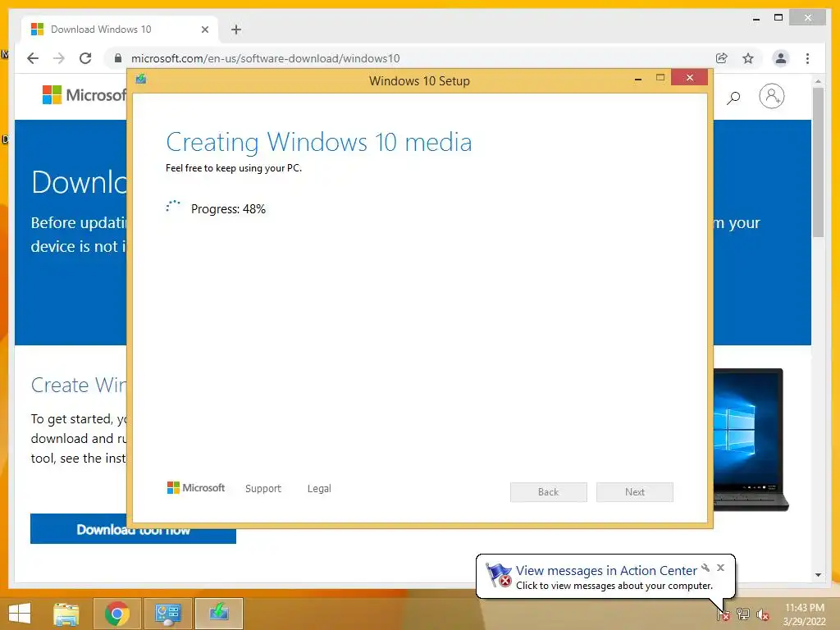Click the Creating Windows 10 media heading
Screen dimensions: 840x630
tap(319, 143)
